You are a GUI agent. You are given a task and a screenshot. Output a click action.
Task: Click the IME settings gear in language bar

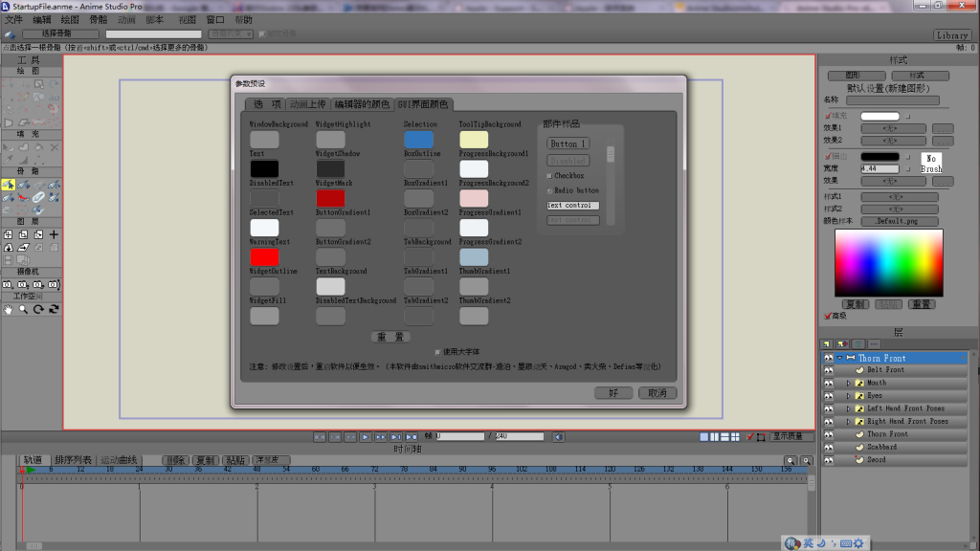click(x=858, y=543)
